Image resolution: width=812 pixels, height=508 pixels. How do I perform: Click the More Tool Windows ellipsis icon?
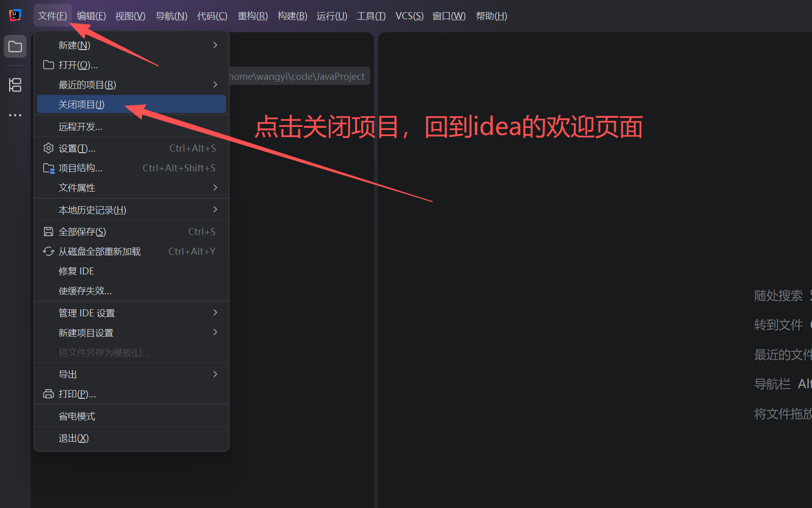(15, 115)
